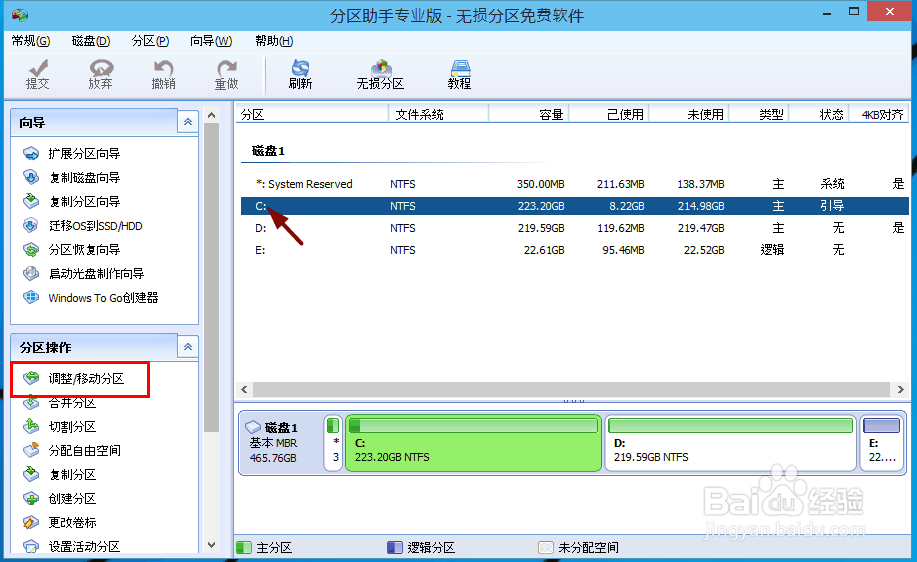The width and height of the screenshot is (917, 562).
Task: Open the 教程 (Tutorial) toolbar icon
Action: click(x=459, y=74)
